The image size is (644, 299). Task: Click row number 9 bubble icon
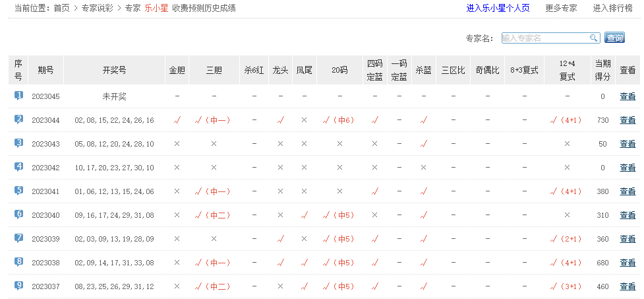[18, 286]
